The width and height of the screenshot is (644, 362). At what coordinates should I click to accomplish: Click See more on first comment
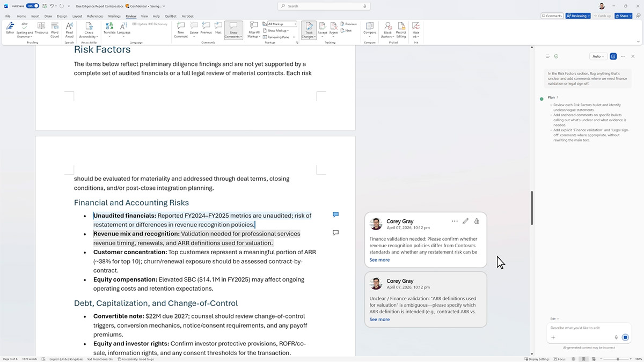click(x=379, y=260)
